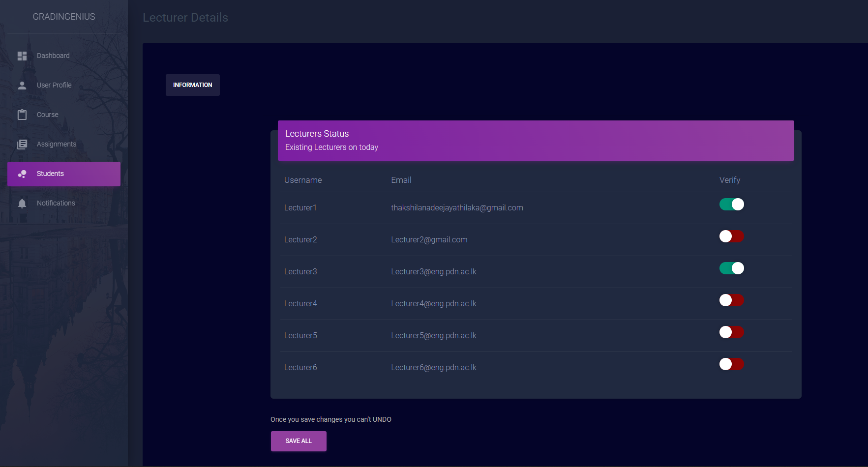Click the Notifications bell icon

pos(22,204)
